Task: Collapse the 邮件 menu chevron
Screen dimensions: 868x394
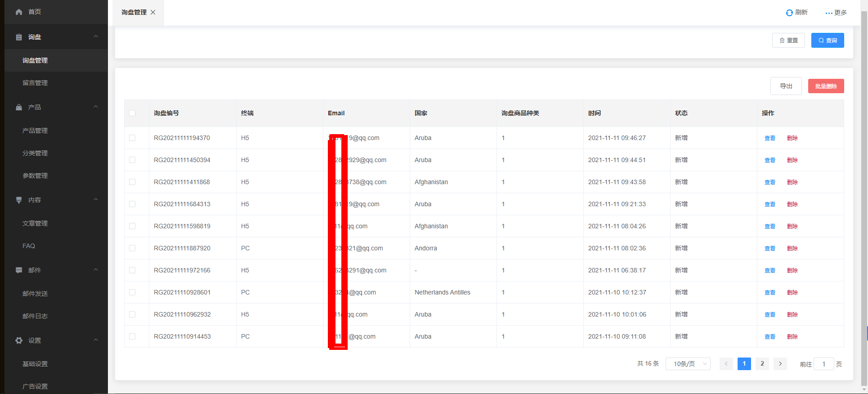Action: pos(96,270)
